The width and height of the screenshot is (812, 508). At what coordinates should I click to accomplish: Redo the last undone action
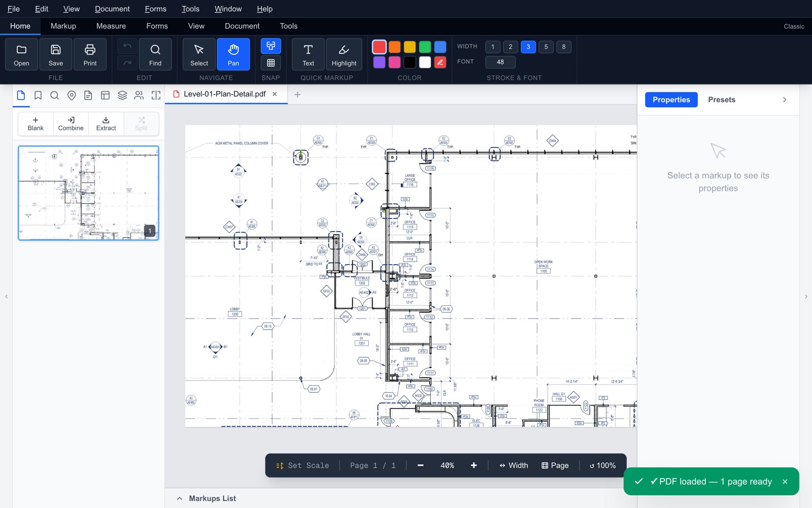(x=127, y=62)
